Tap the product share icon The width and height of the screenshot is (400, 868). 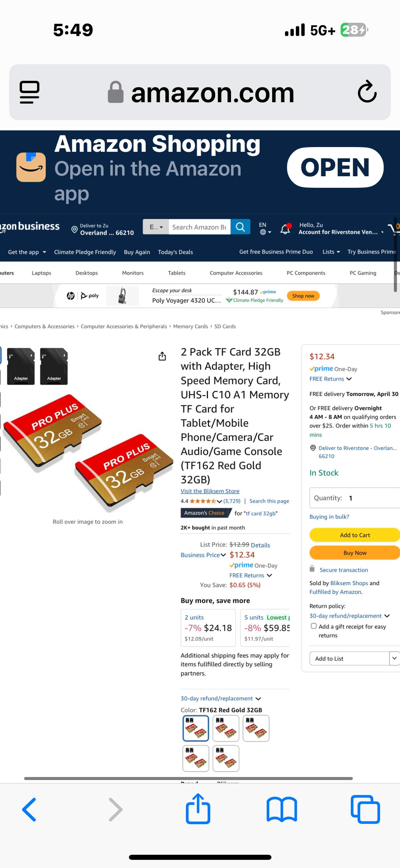162,356
